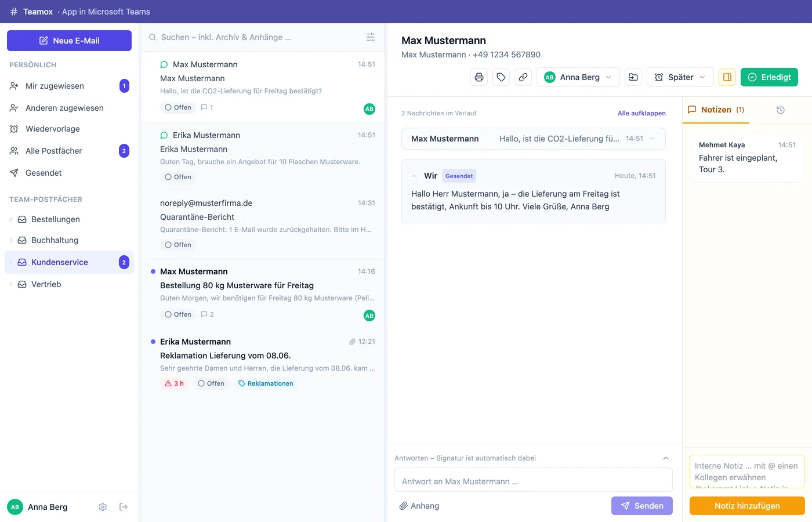Collapse the Wir sent message
This screenshot has width=812, height=522.
[414, 176]
